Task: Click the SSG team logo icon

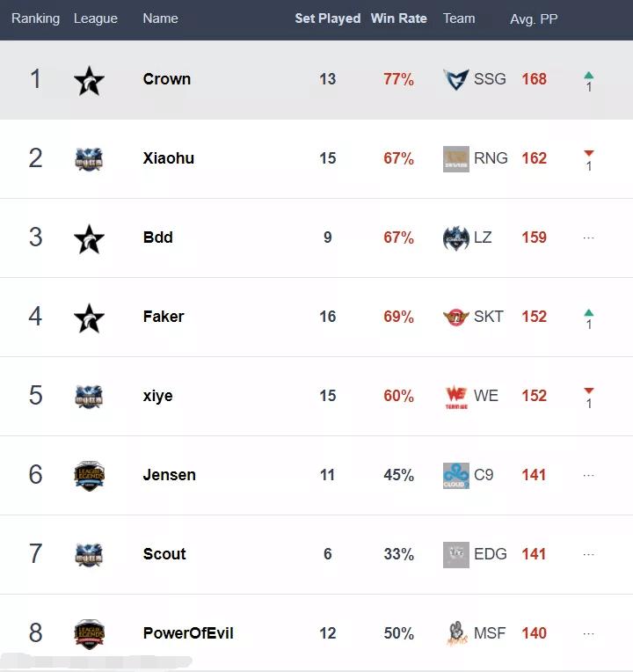Action: pos(456,79)
